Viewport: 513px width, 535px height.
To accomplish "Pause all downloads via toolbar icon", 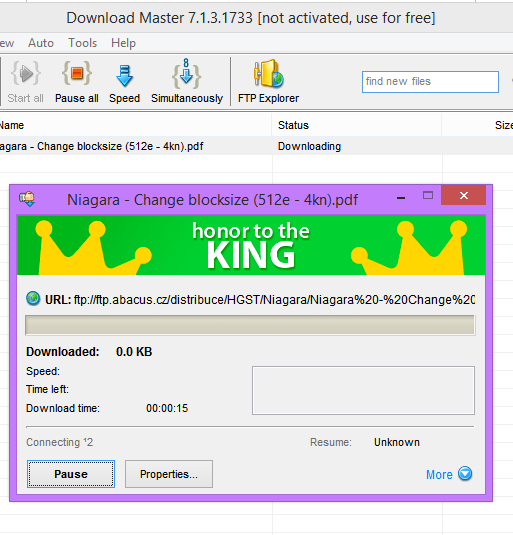I will (x=77, y=73).
